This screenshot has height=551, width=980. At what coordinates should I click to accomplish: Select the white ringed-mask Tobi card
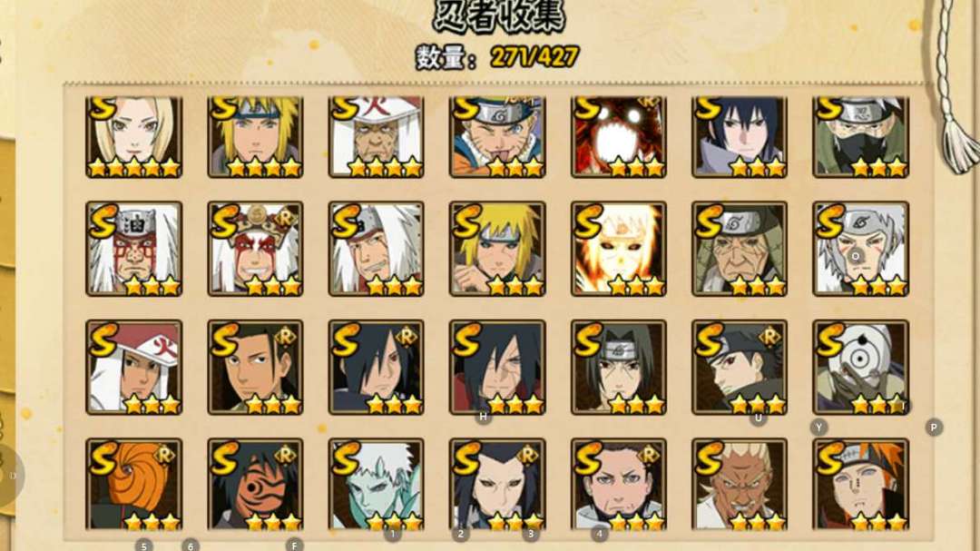pos(860,368)
